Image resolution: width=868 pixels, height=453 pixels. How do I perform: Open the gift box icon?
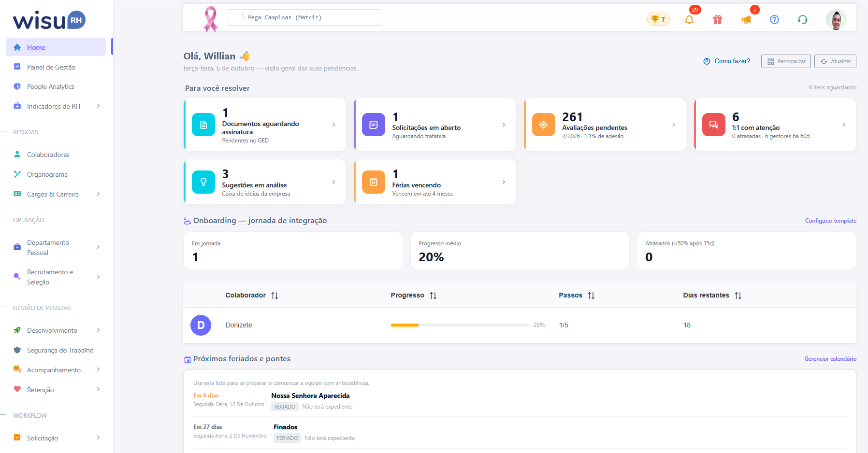coord(718,19)
